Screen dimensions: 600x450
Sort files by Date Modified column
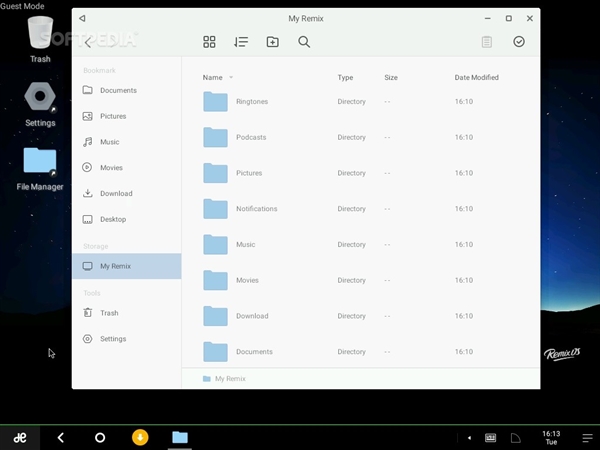tap(476, 78)
